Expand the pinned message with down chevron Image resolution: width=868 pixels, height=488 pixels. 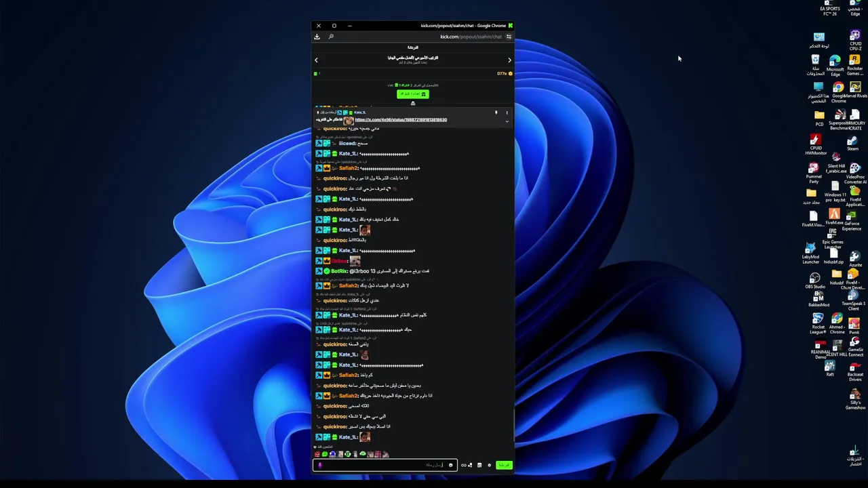[x=507, y=121]
